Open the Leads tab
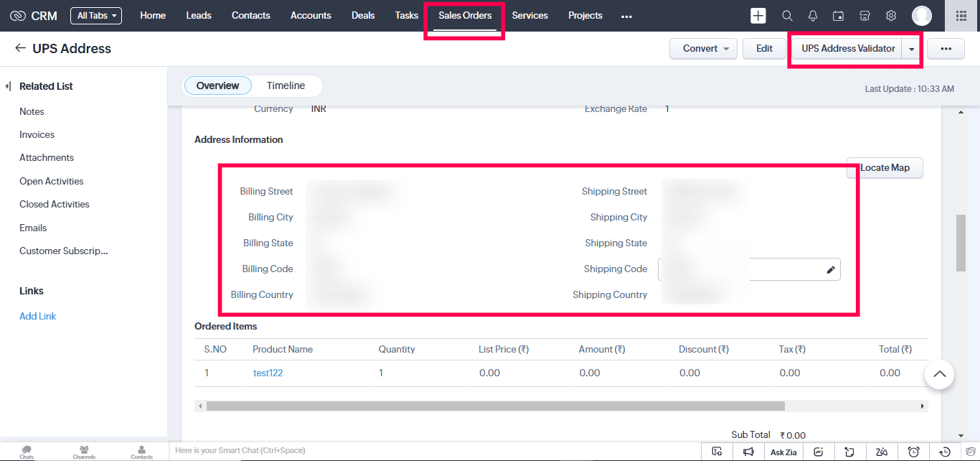This screenshot has height=461, width=980. coord(199,16)
